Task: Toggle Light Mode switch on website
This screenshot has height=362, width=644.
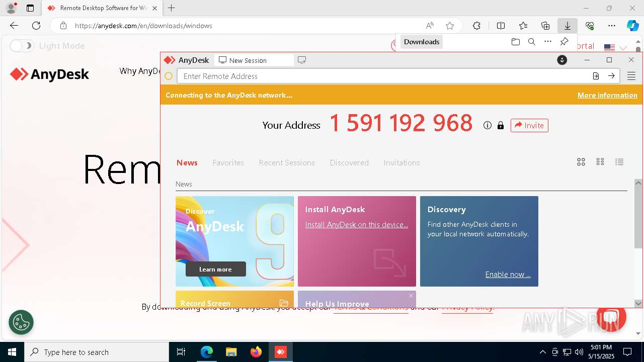Action: (x=22, y=46)
